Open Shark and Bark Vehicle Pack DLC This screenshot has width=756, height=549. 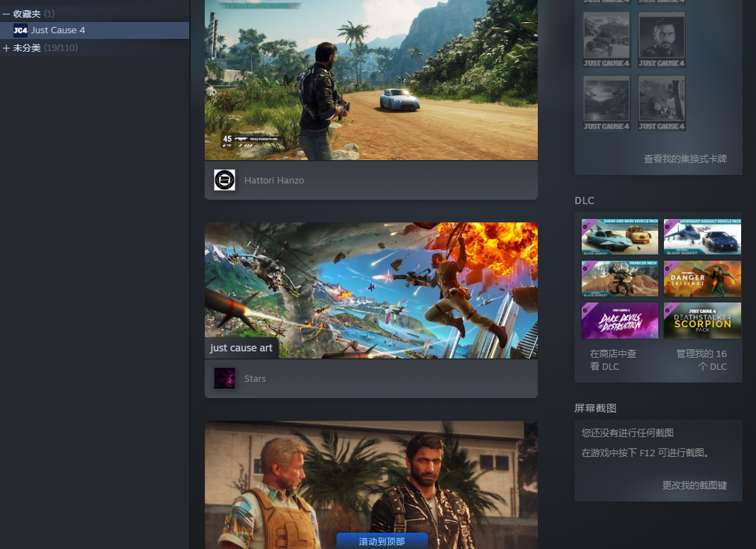tap(620, 237)
